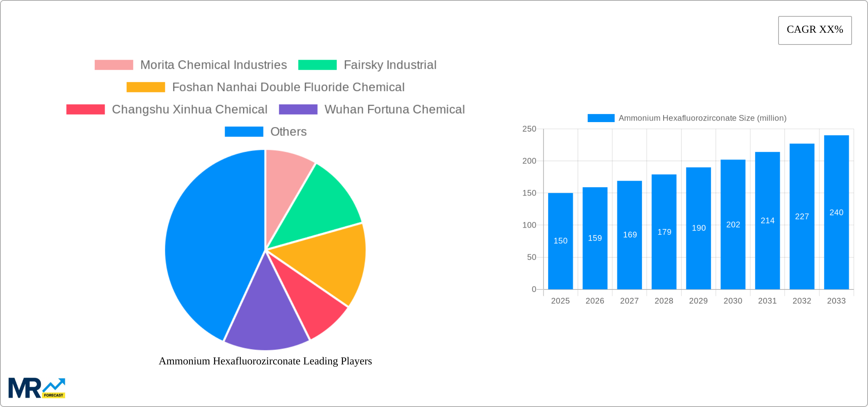Image resolution: width=868 pixels, height=407 pixels.
Task: Click the 2029 axis year label
Action: (x=698, y=300)
